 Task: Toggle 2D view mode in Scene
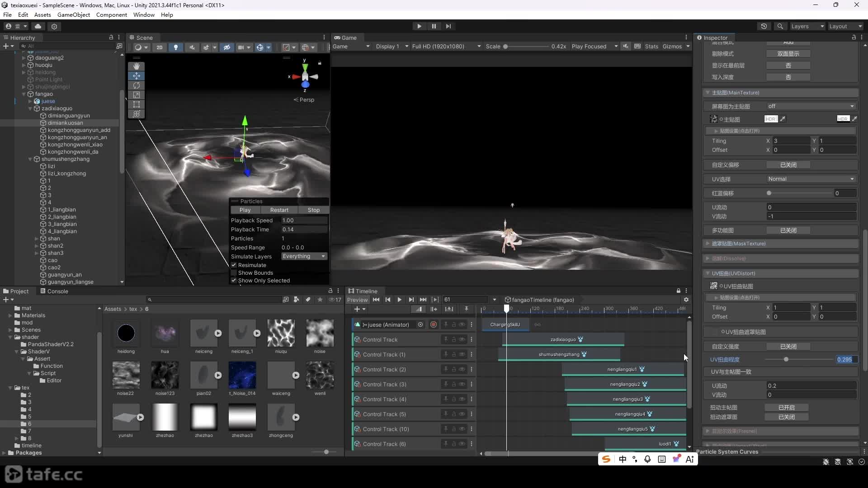tap(159, 47)
